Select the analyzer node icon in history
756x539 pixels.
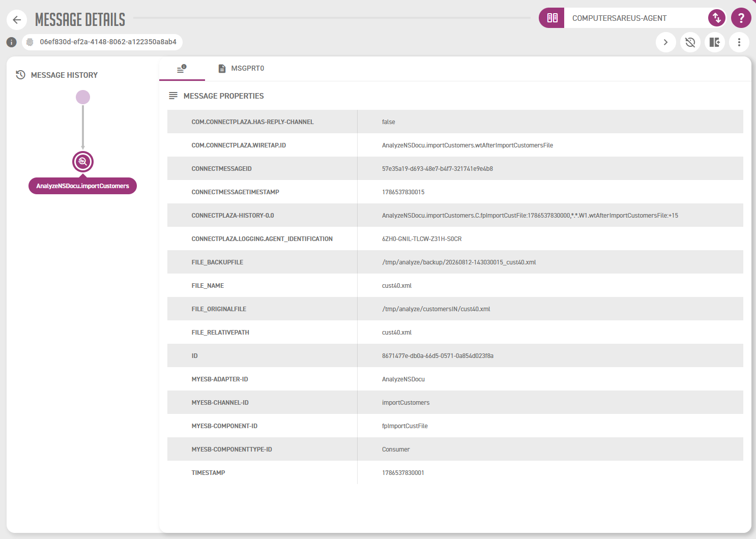(83, 162)
